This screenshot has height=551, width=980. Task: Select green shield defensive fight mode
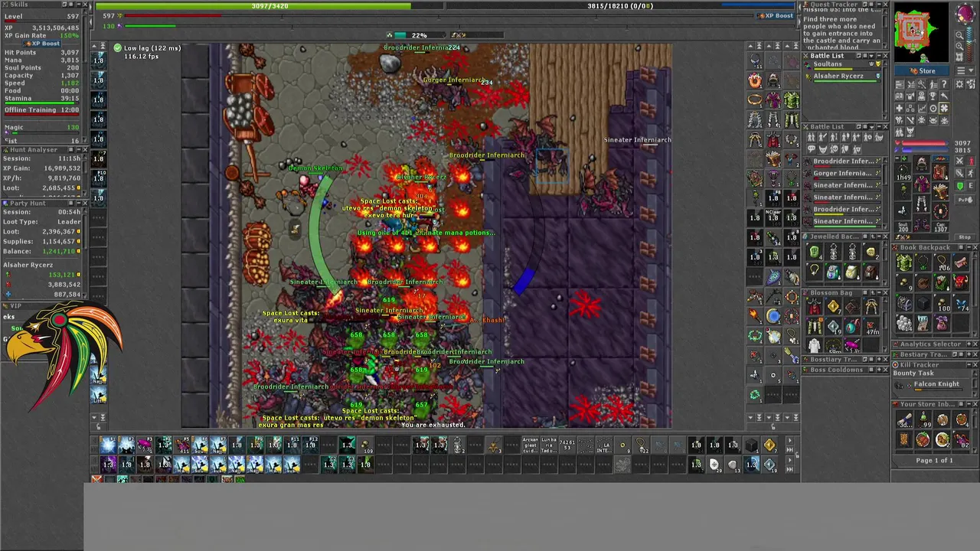point(959,185)
